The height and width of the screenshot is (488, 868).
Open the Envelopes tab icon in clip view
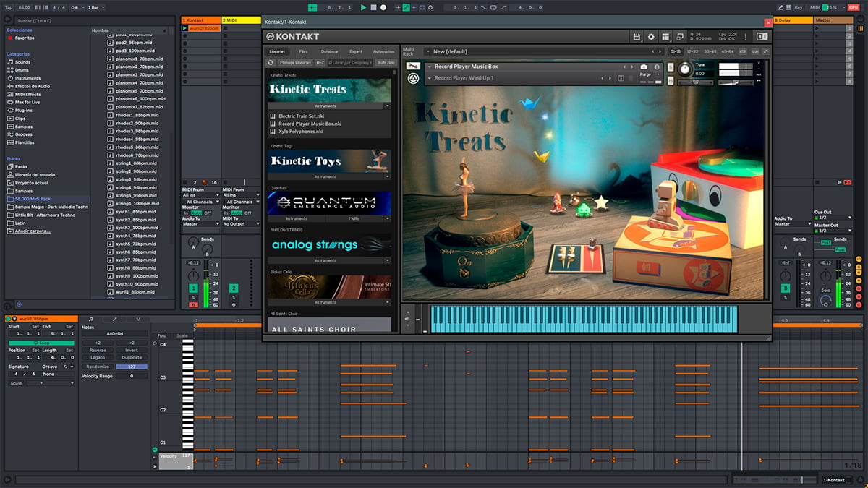coord(114,319)
